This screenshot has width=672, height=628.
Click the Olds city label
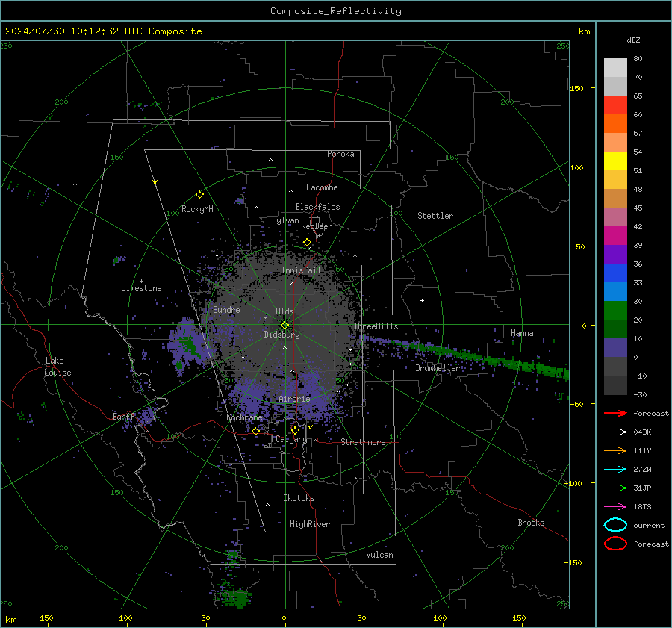284,311
